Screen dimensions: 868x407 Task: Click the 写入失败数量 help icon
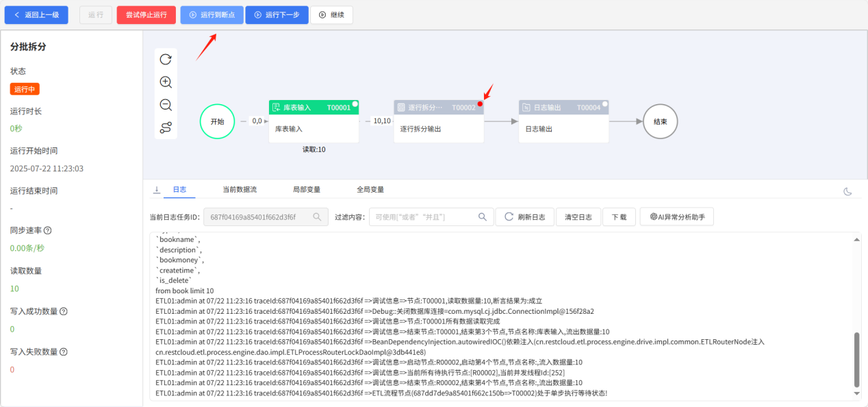coord(64,352)
